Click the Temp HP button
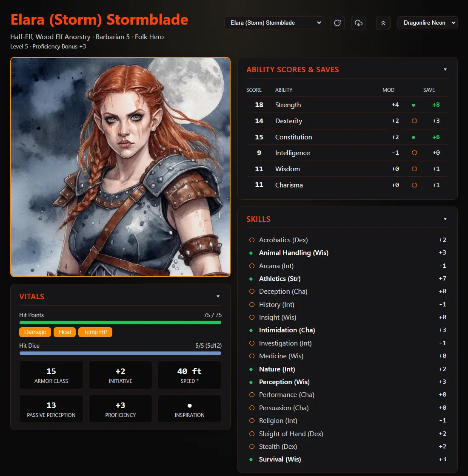 pyautogui.click(x=95, y=332)
